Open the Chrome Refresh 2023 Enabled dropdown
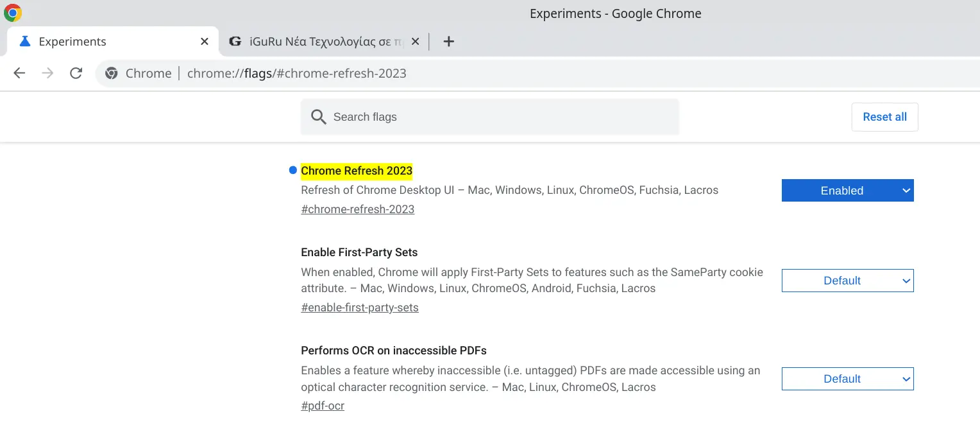Screen dimensions: 980x434 (x=847, y=191)
